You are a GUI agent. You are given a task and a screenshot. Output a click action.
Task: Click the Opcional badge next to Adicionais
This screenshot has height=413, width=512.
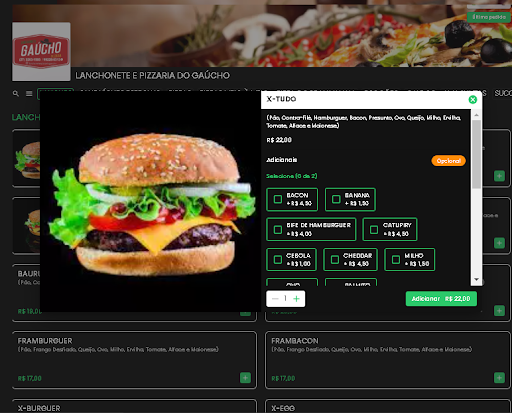click(x=448, y=161)
